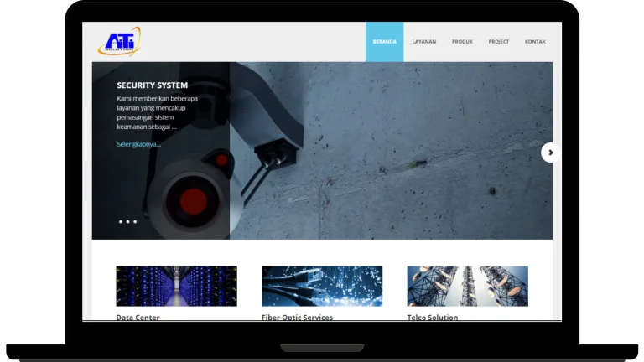Go to the Project page
This screenshot has width=644, height=362.
[498, 42]
